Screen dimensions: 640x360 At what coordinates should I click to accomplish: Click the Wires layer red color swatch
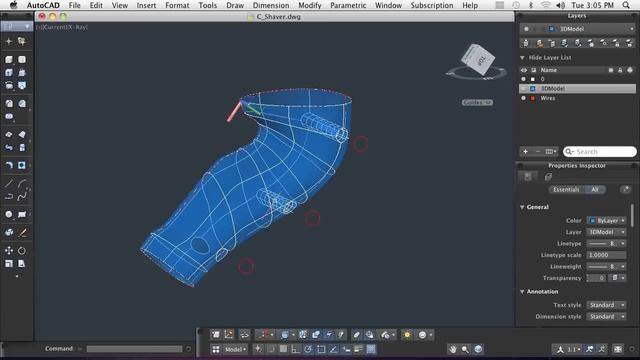pyautogui.click(x=533, y=98)
